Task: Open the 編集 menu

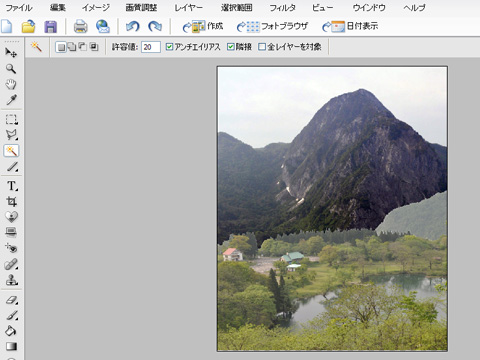Action: pos(58,7)
